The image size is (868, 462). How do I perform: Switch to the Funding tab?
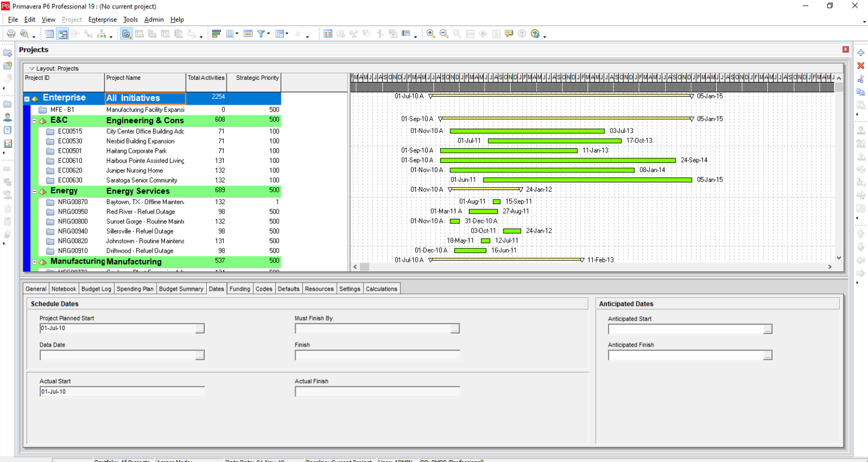pos(240,288)
